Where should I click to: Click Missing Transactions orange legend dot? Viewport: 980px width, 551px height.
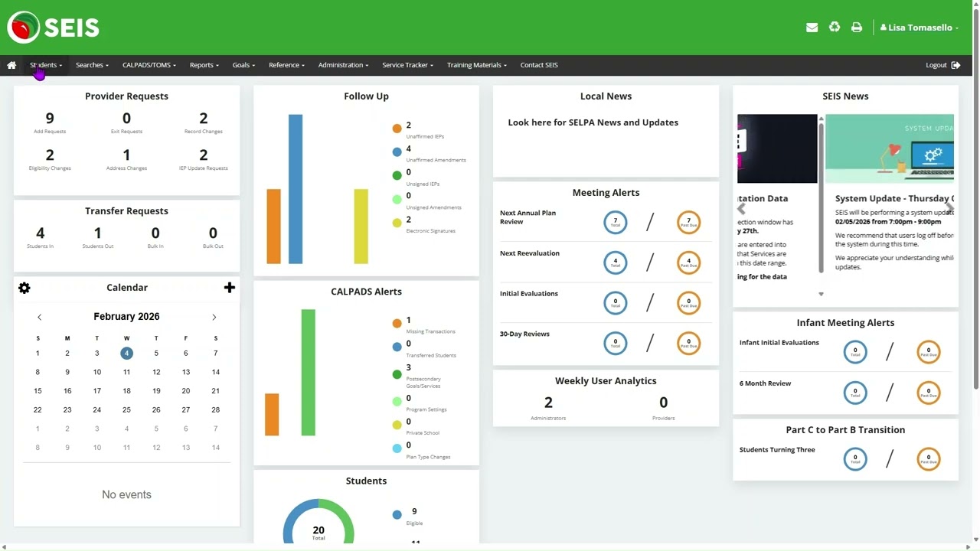click(x=397, y=324)
